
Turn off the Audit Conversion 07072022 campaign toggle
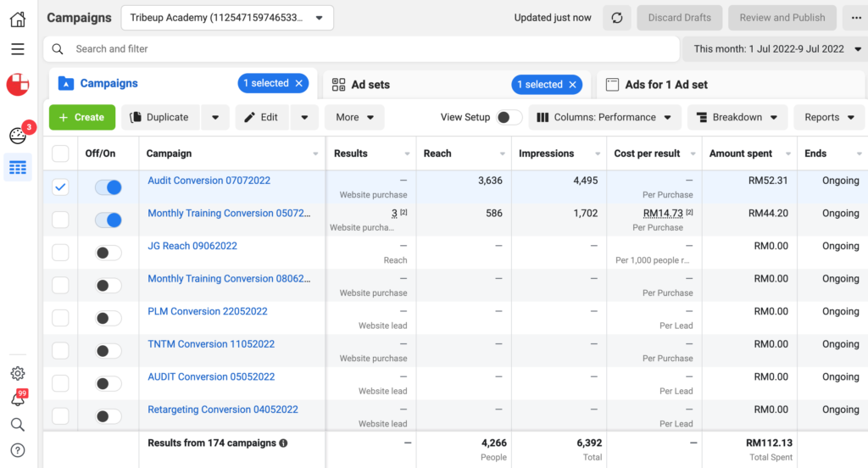pyautogui.click(x=108, y=187)
